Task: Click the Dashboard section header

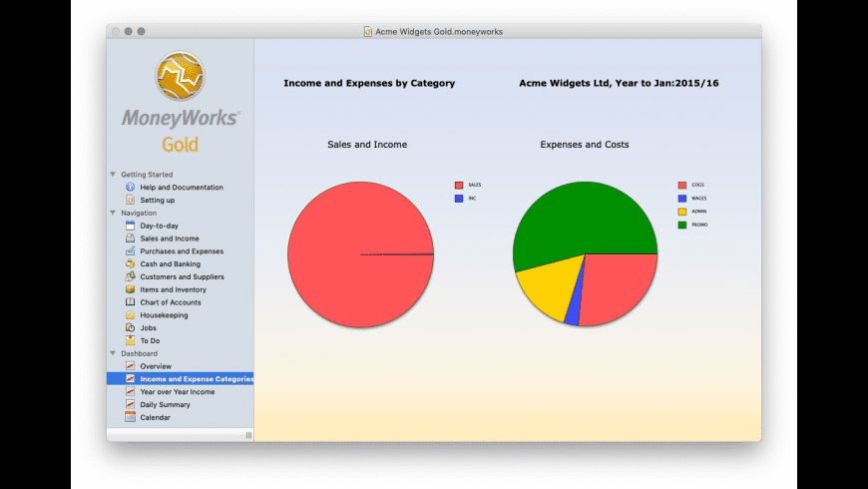Action: [x=140, y=353]
